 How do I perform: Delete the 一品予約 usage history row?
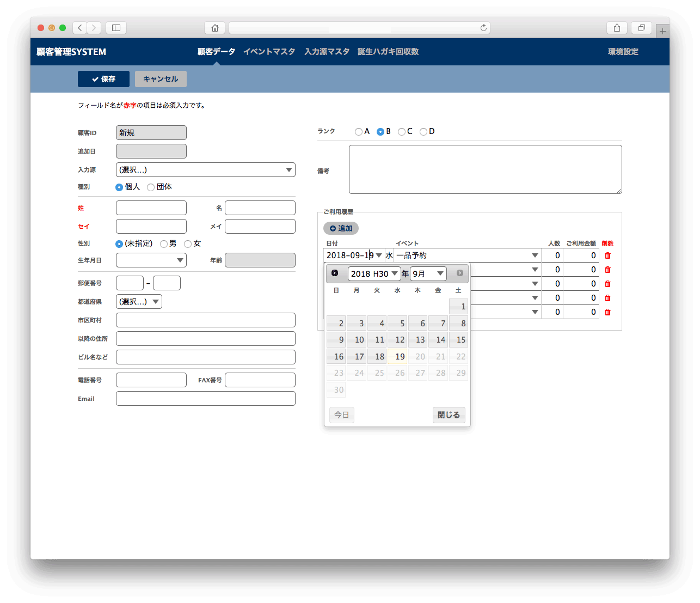coord(607,255)
